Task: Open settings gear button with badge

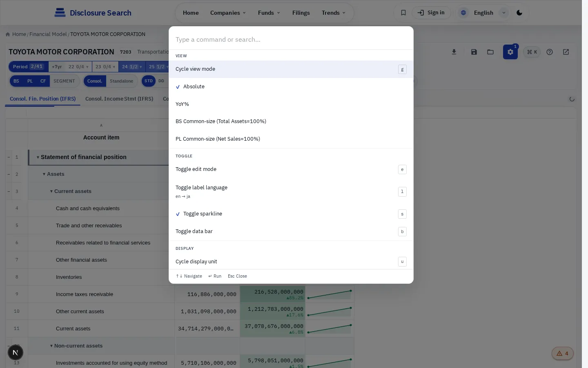Action: tap(510, 52)
